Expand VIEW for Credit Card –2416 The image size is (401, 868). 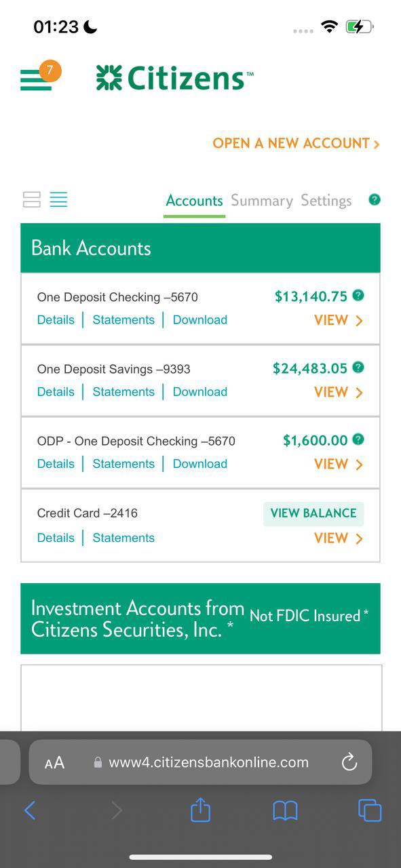[x=339, y=538]
